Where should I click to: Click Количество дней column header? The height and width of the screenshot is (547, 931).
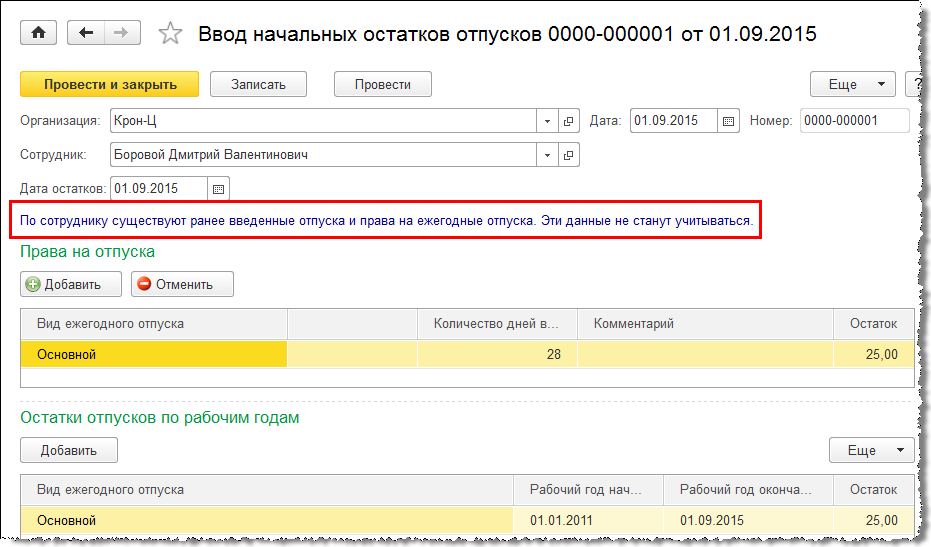(498, 324)
